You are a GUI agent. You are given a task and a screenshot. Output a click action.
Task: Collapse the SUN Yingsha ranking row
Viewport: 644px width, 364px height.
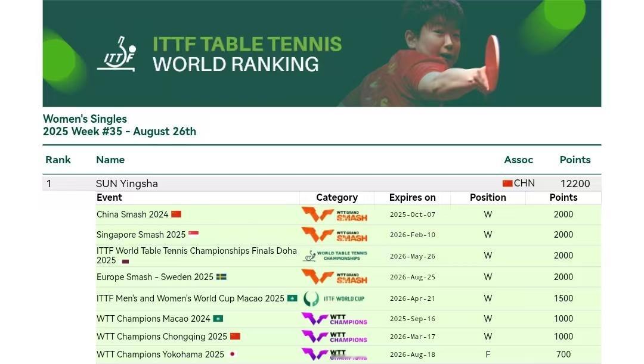click(321, 183)
